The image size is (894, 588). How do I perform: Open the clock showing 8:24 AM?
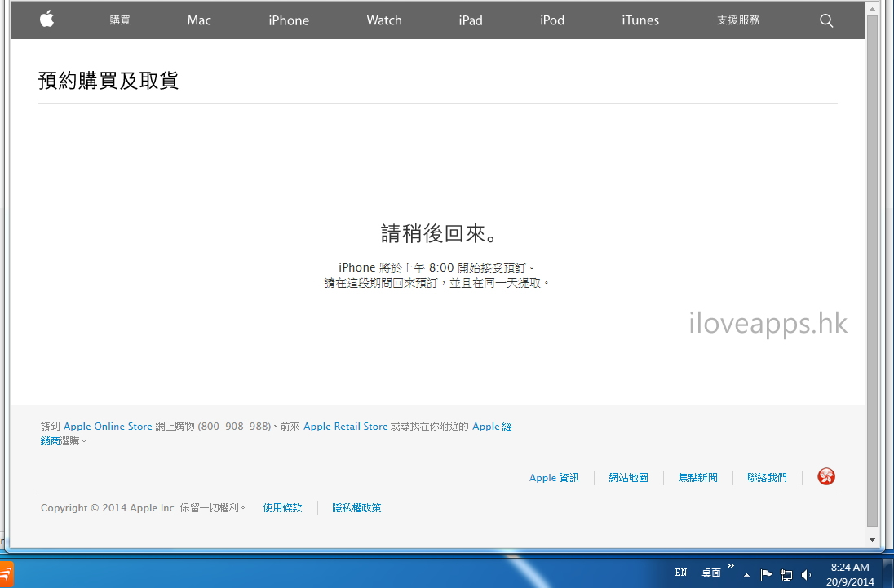point(850,568)
